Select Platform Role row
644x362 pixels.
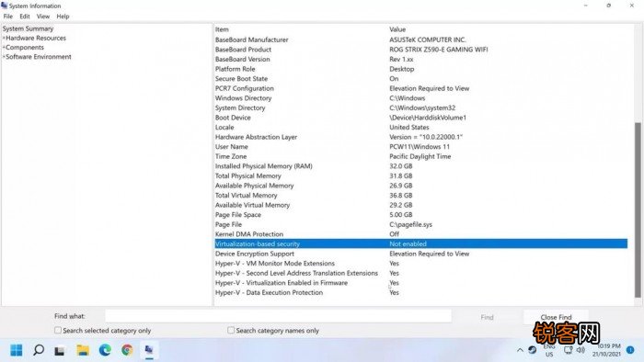[x=421, y=69]
